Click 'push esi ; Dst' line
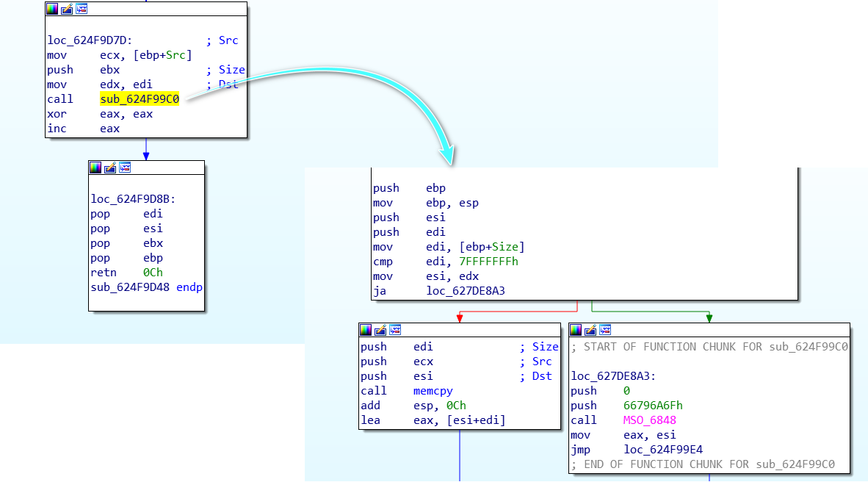The image size is (868, 482). (x=456, y=376)
